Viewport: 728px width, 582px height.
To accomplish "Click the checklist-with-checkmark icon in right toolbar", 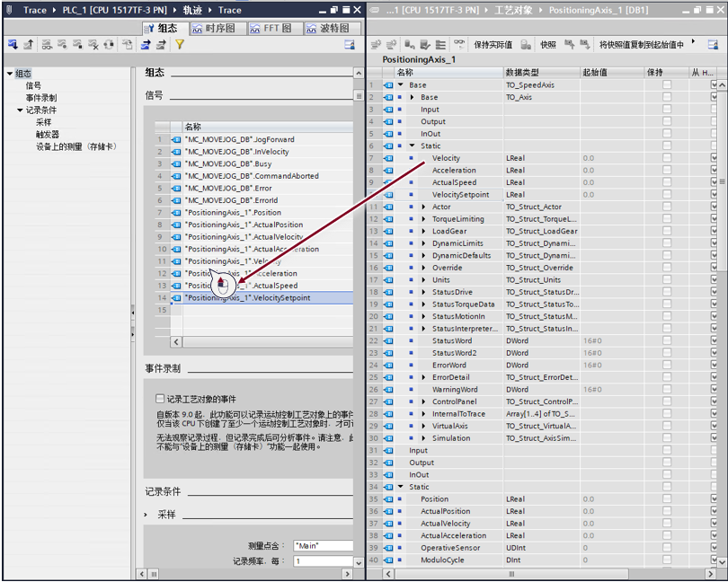I will pos(425,45).
